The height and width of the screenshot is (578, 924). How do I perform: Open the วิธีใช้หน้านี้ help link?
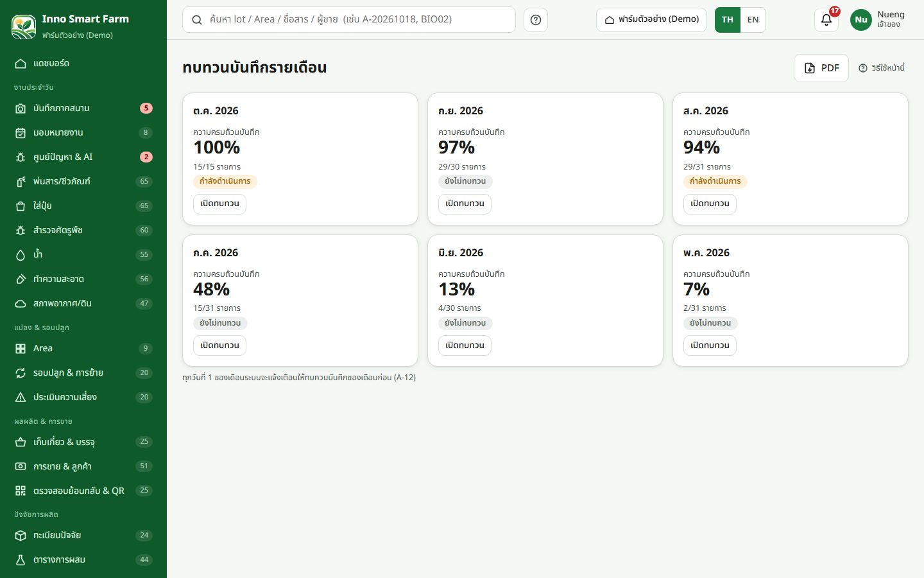[x=882, y=68]
